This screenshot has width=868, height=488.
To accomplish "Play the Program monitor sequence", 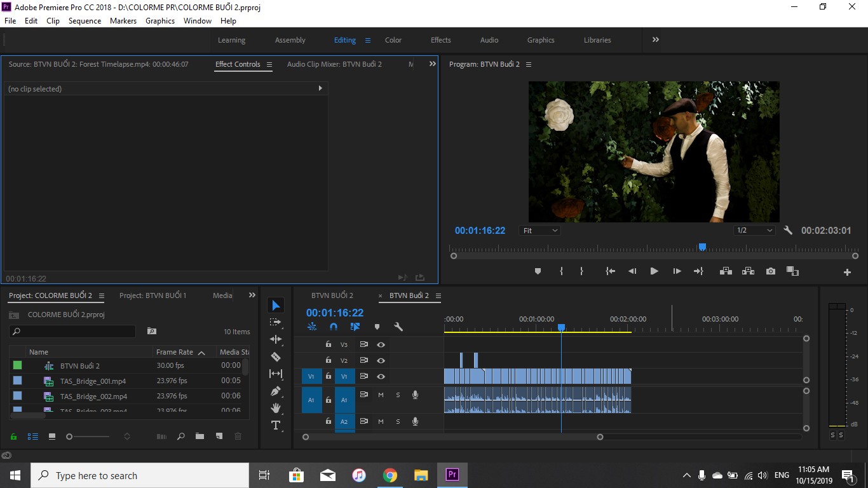I will tap(654, 271).
